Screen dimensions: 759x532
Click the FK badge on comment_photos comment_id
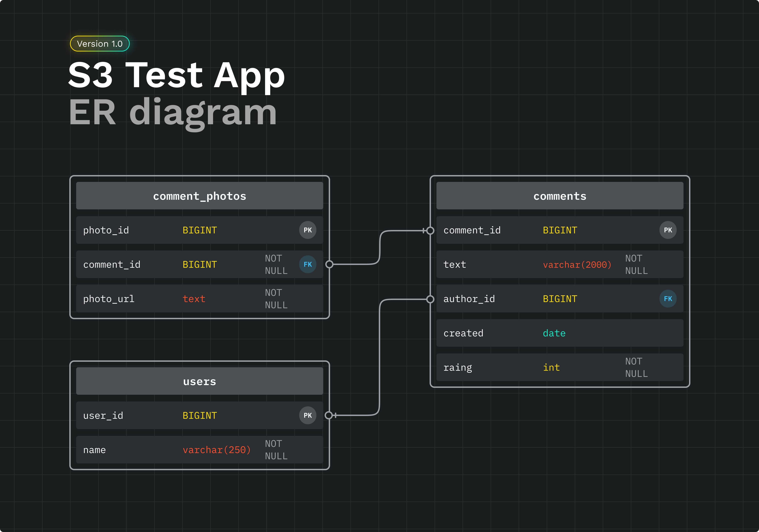point(307,264)
